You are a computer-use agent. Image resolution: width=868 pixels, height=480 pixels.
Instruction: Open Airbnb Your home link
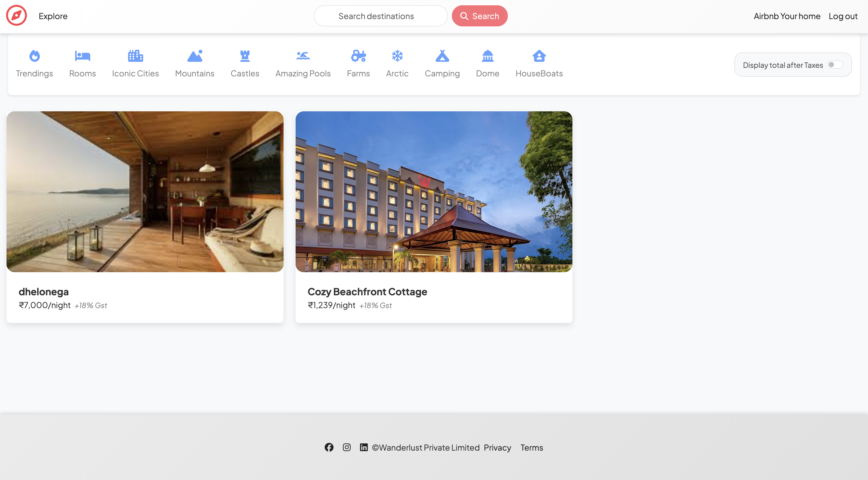click(787, 16)
